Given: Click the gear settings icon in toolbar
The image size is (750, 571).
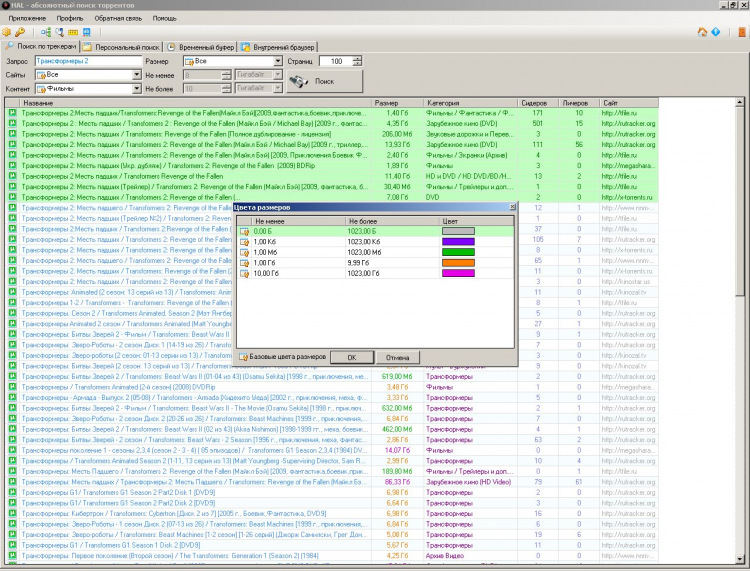Looking at the screenshot, I should (x=8, y=32).
